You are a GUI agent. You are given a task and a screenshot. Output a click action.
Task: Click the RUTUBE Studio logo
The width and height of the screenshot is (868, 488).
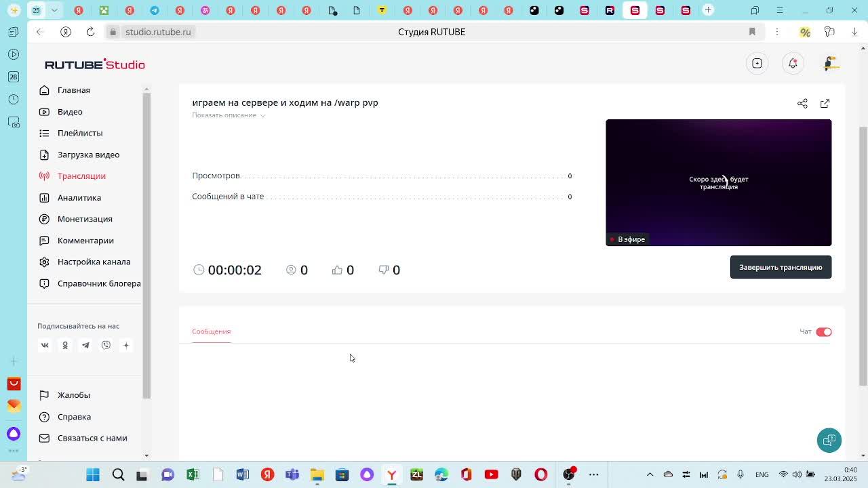coord(95,64)
